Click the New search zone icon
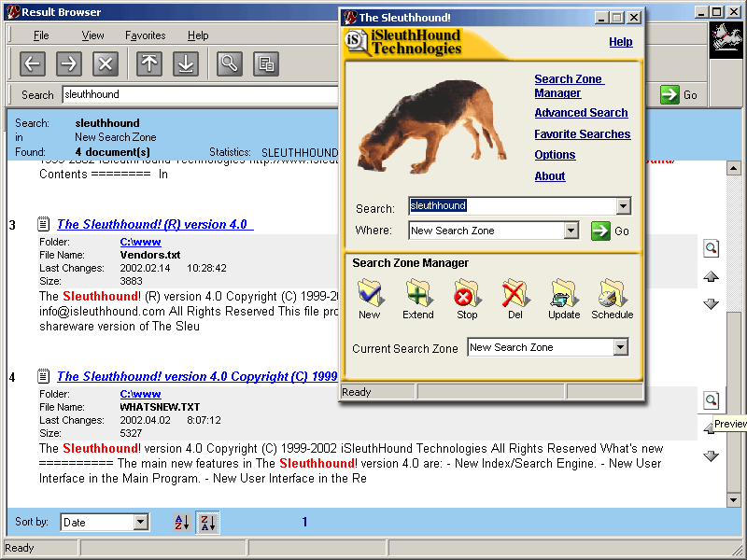Screen dimensions: 747x560 point(370,293)
